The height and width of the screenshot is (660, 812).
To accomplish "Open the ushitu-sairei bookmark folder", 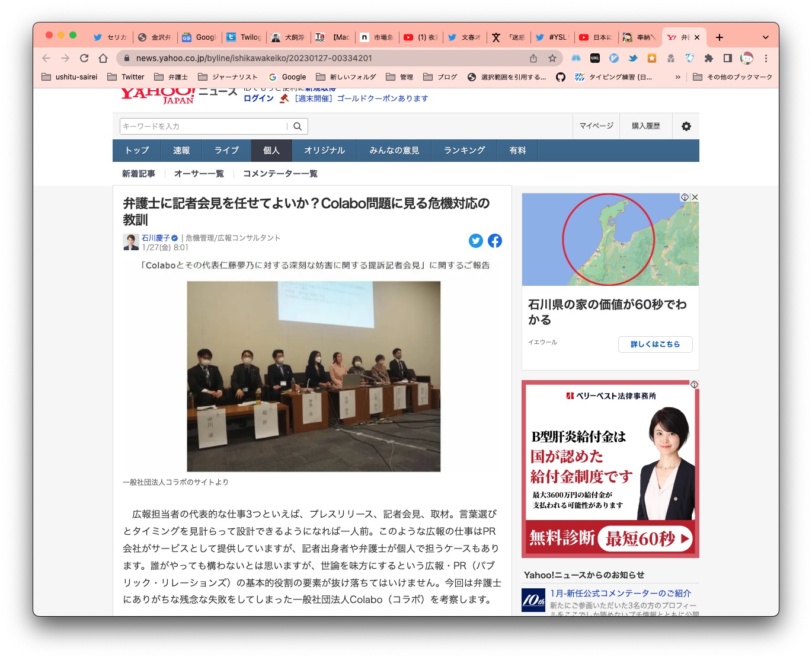I will coord(69,77).
